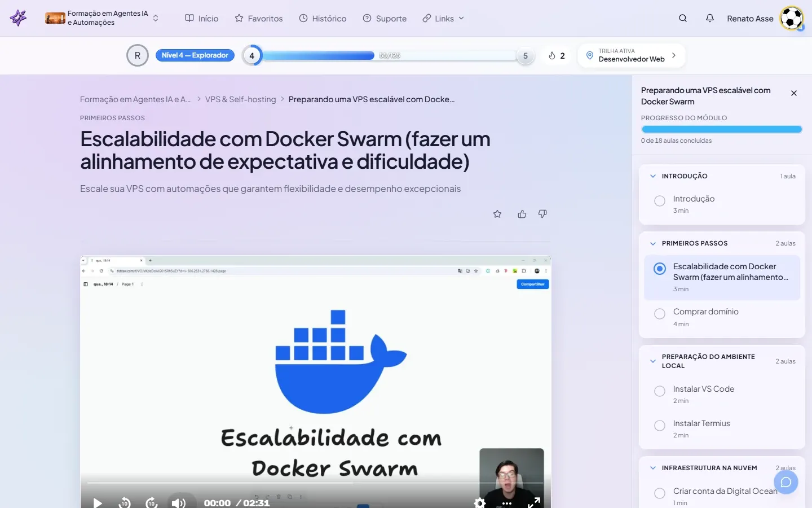Open Histórico in the navigation
This screenshot has height=508, width=812.
[x=323, y=18]
